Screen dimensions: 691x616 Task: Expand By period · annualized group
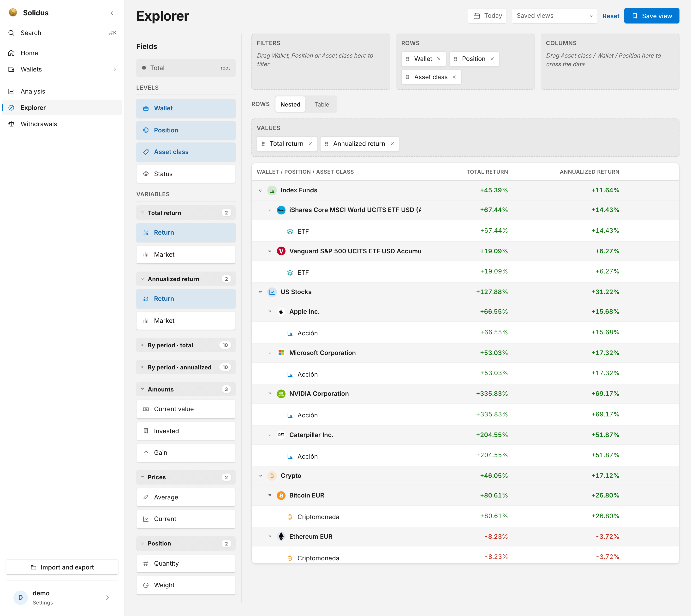click(x=185, y=367)
